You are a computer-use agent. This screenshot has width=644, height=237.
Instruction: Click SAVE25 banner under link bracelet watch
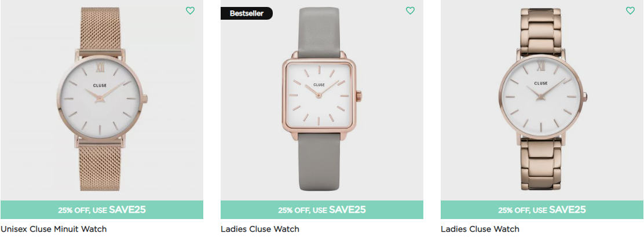click(x=542, y=210)
